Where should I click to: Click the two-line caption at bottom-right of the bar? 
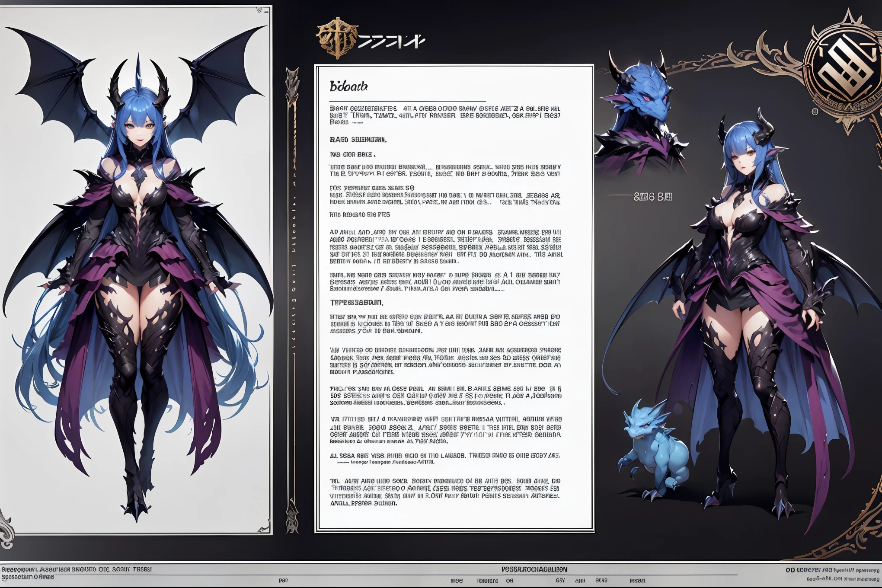[833, 574]
